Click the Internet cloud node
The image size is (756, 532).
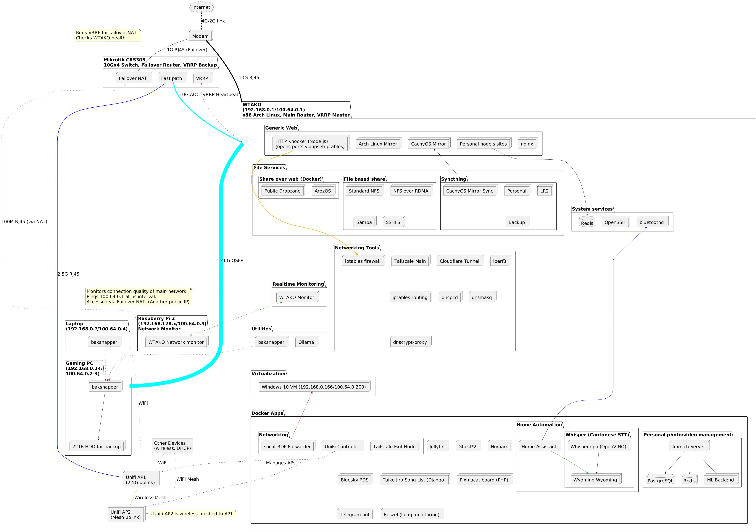pyautogui.click(x=201, y=7)
